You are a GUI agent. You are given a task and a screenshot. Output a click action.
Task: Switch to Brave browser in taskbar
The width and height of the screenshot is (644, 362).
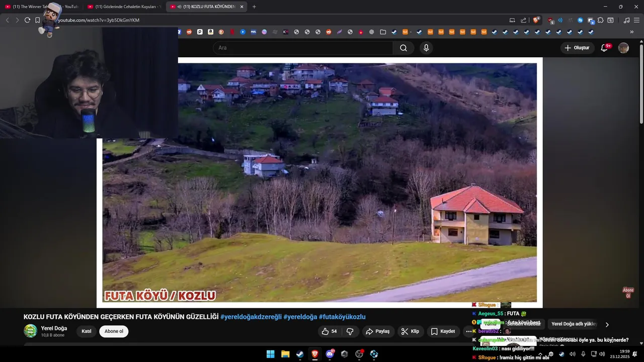pos(314,354)
